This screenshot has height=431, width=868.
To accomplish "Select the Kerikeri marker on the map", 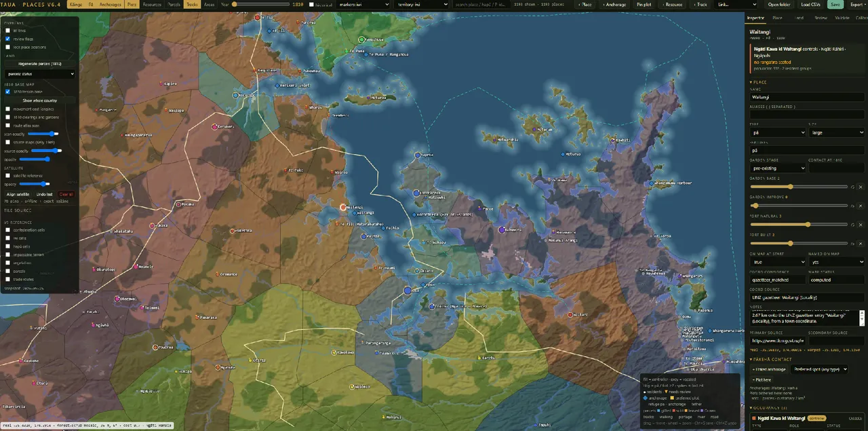I will [x=214, y=127].
